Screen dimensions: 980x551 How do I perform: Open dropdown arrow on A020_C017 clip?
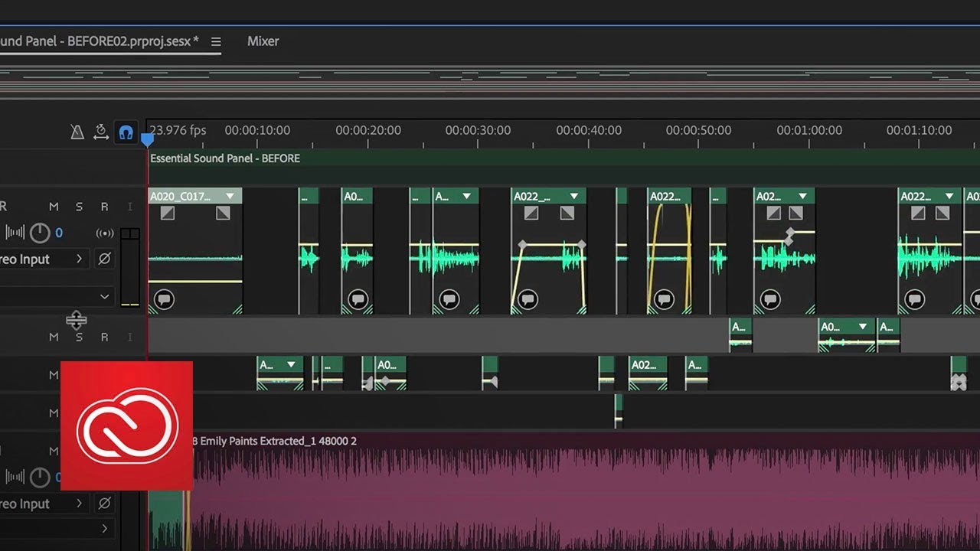[x=229, y=196]
